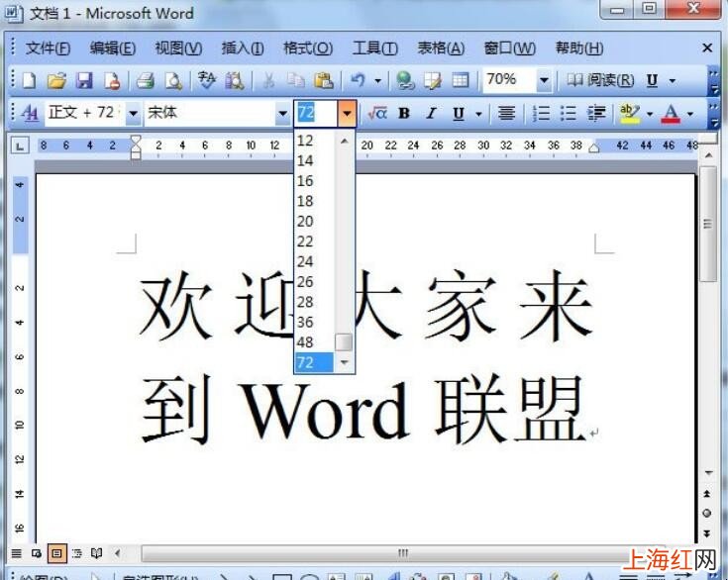728x580 pixels.
Task: Open the 窗口(W) menu
Action: pyautogui.click(x=510, y=48)
